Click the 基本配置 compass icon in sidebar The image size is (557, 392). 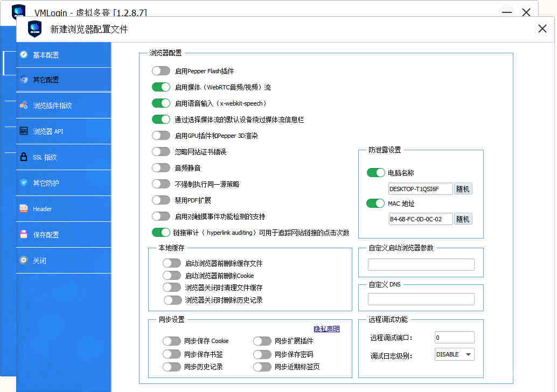(x=24, y=54)
